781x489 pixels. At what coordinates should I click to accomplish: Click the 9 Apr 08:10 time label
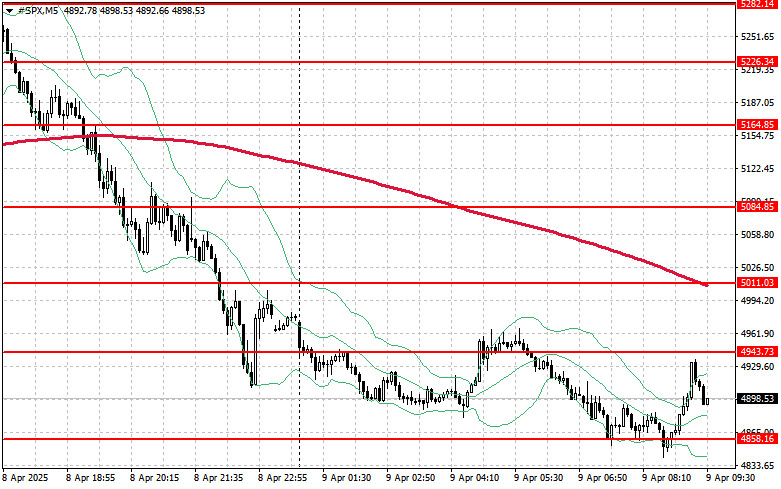click(x=666, y=478)
